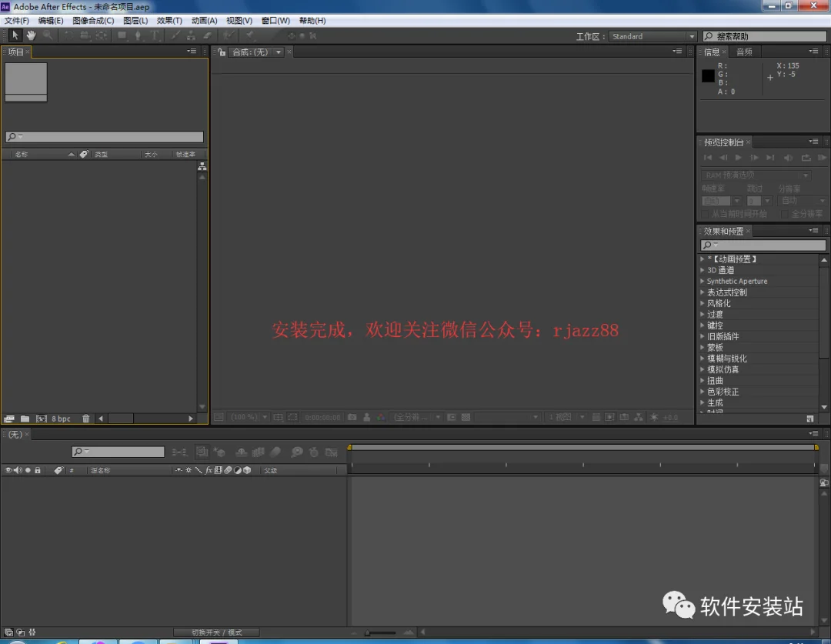831x644 pixels.
Task: Expand the 动画预置 effects category
Action: tap(703, 259)
